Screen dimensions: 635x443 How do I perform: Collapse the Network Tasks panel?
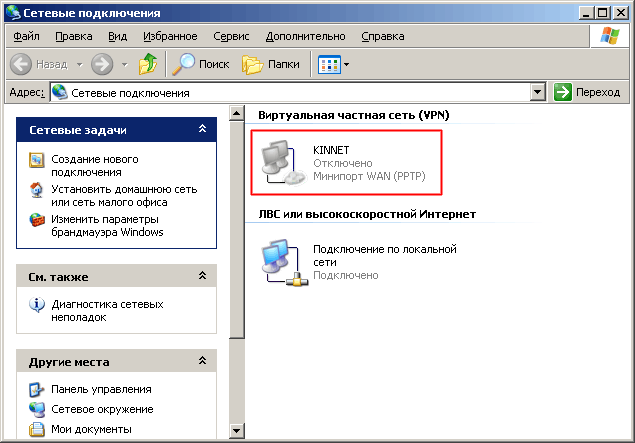(x=202, y=129)
